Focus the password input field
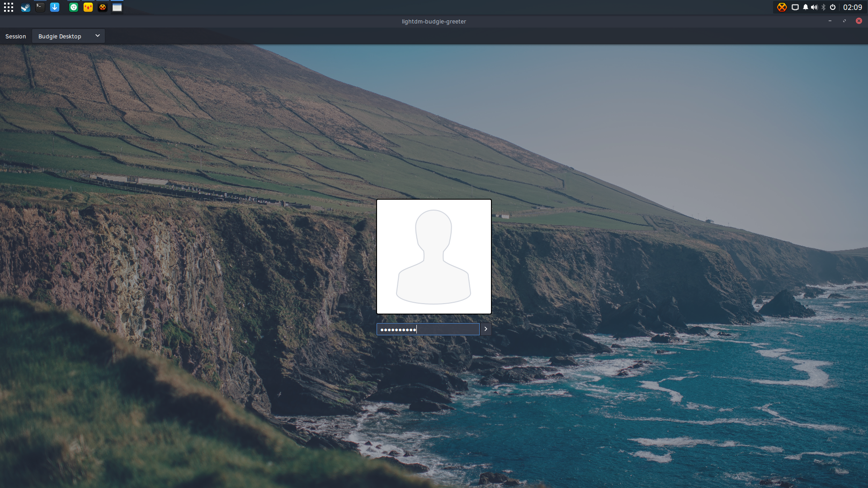The image size is (868, 488). click(x=428, y=329)
